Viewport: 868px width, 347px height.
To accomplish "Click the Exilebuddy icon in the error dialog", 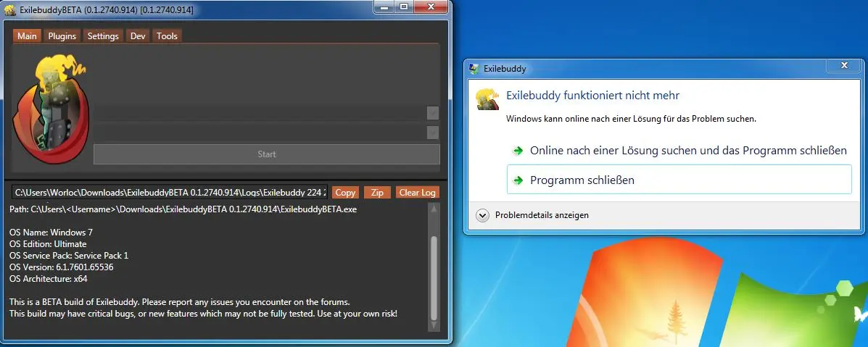I will [488, 99].
